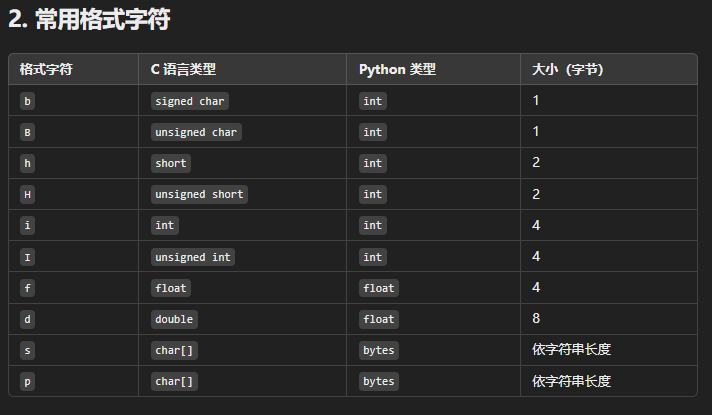This screenshot has height=415, width=712.
Task: Select the 'float' Python type in row d
Action: [x=379, y=319]
